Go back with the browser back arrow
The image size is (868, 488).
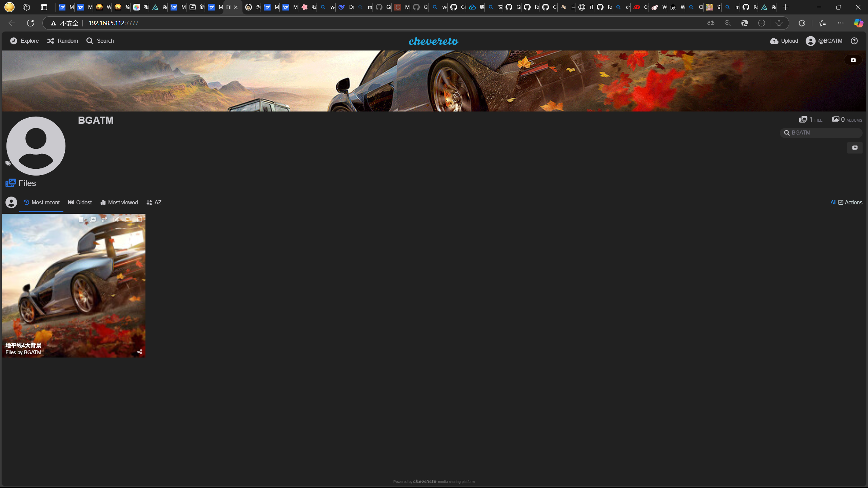(12, 23)
